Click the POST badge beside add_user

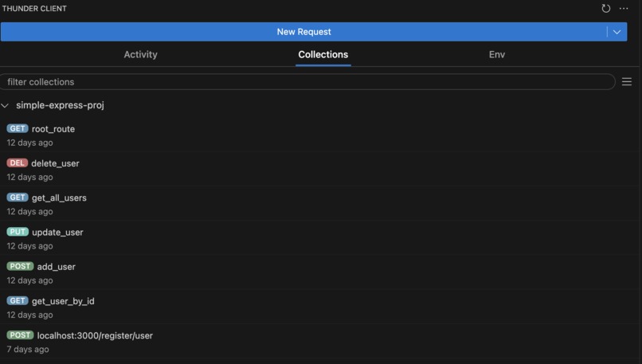[x=20, y=266]
